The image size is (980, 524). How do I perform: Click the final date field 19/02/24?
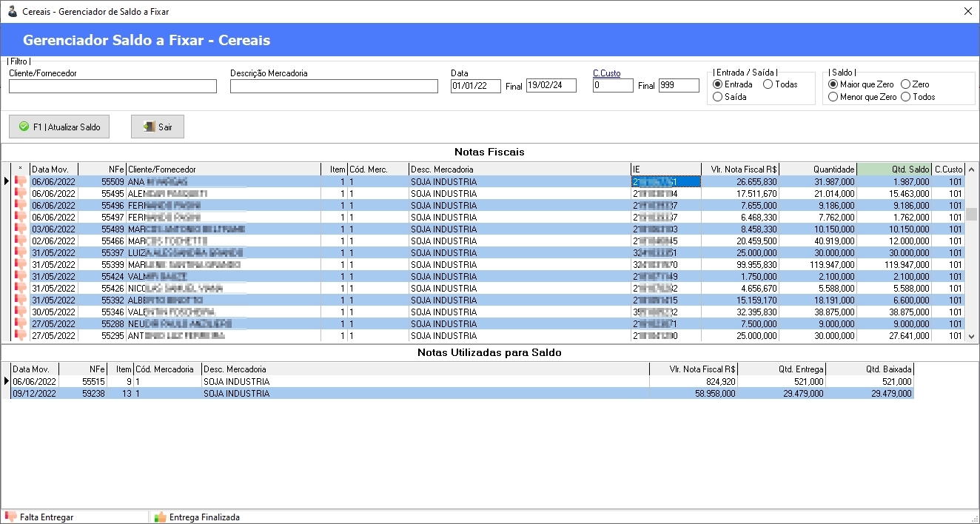click(x=551, y=86)
